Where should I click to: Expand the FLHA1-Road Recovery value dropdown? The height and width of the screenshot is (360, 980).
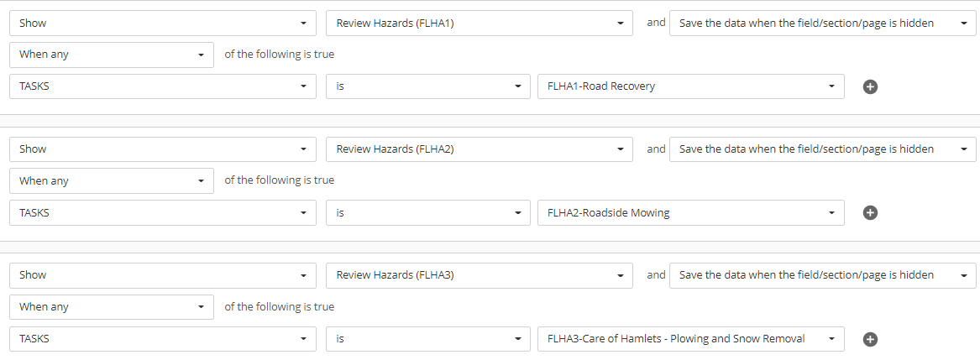point(690,86)
